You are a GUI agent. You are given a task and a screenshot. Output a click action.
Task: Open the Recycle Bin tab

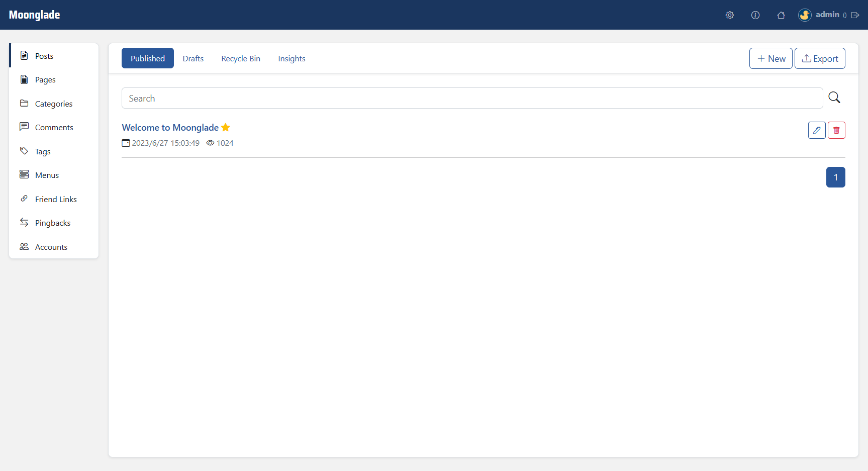coord(241,58)
